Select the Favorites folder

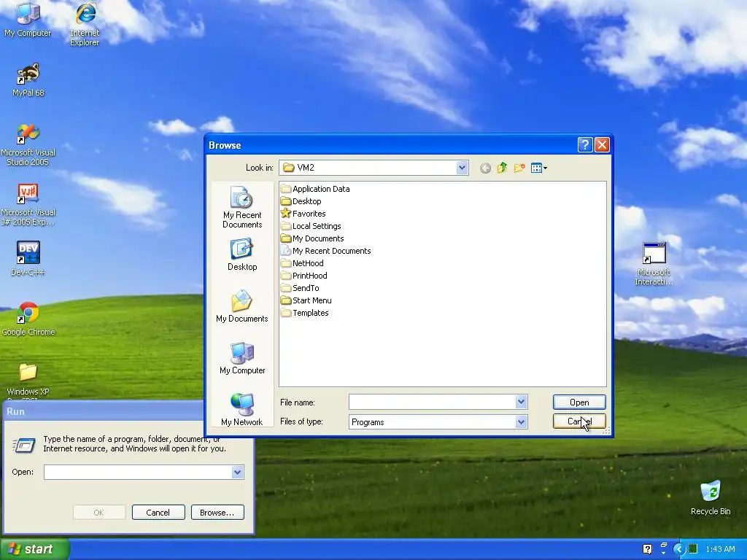tap(303, 214)
